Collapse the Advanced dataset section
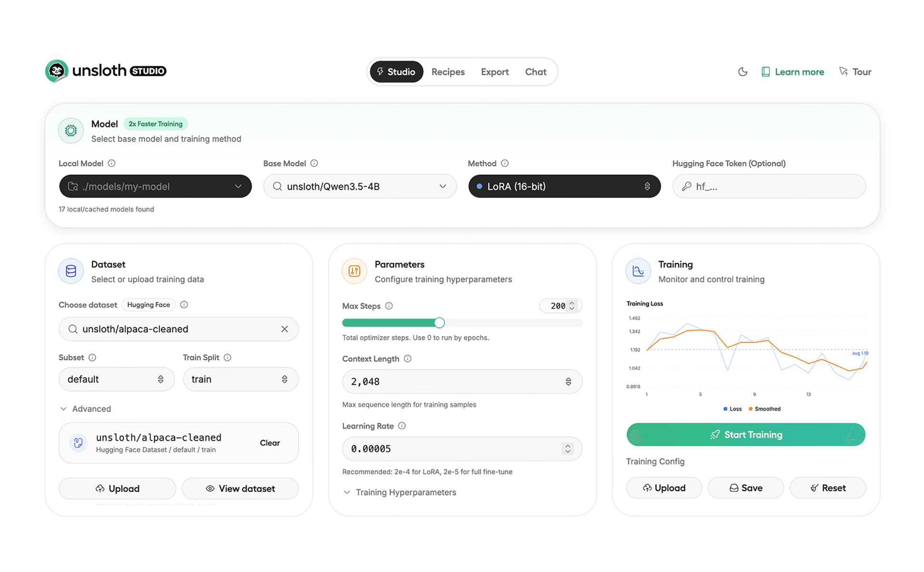Viewport: 924px width, 572px height. click(x=86, y=409)
